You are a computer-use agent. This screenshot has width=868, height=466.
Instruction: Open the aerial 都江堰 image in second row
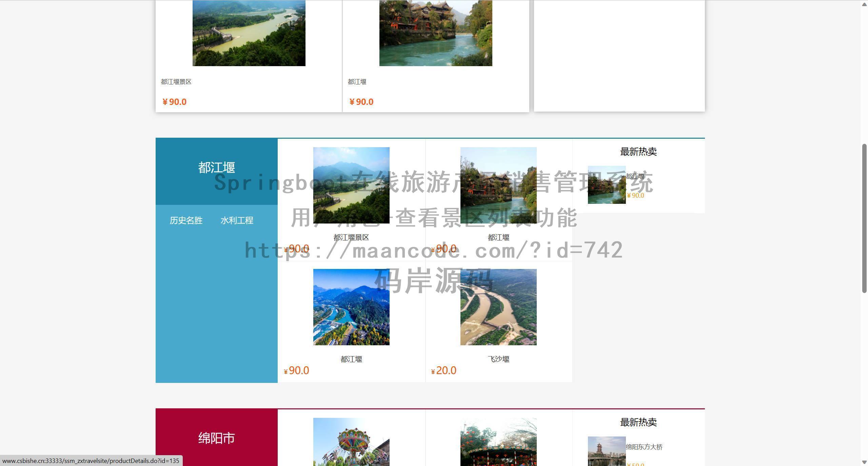(351, 307)
